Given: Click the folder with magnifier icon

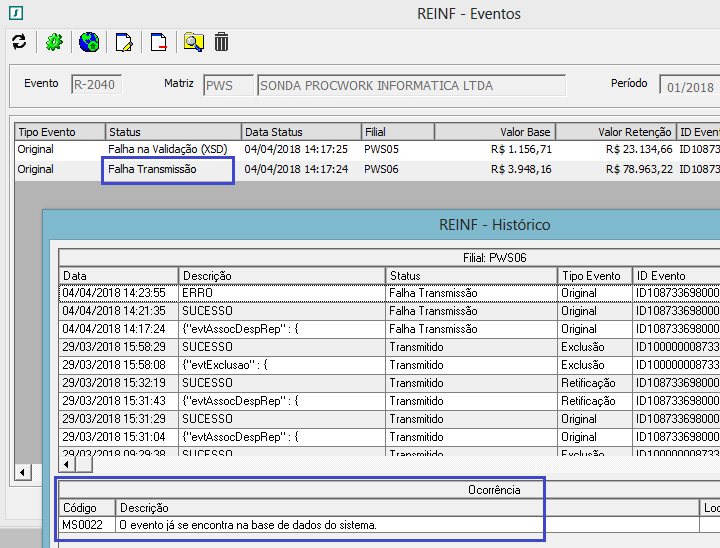Looking at the screenshot, I should pos(193,42).
